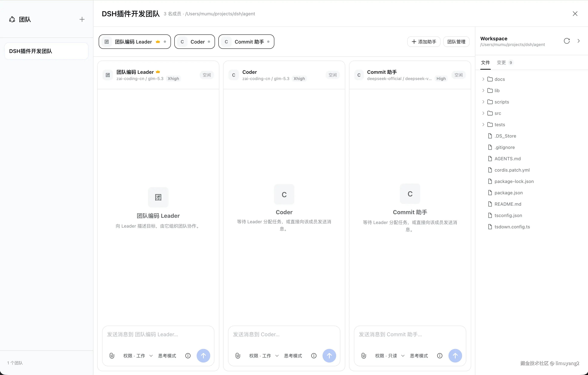
Task: Click the attachment icon in Leader input
Action: click(x=112, y=356)
